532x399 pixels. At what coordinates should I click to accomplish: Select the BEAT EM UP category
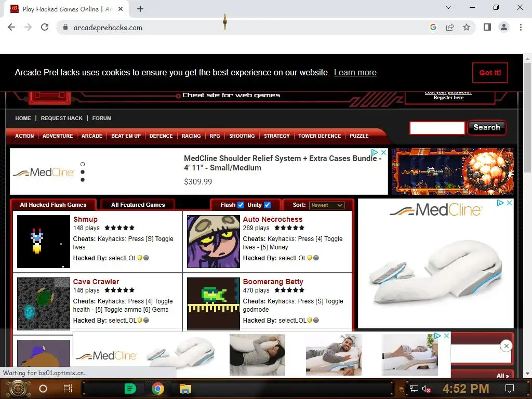[126, 136]
